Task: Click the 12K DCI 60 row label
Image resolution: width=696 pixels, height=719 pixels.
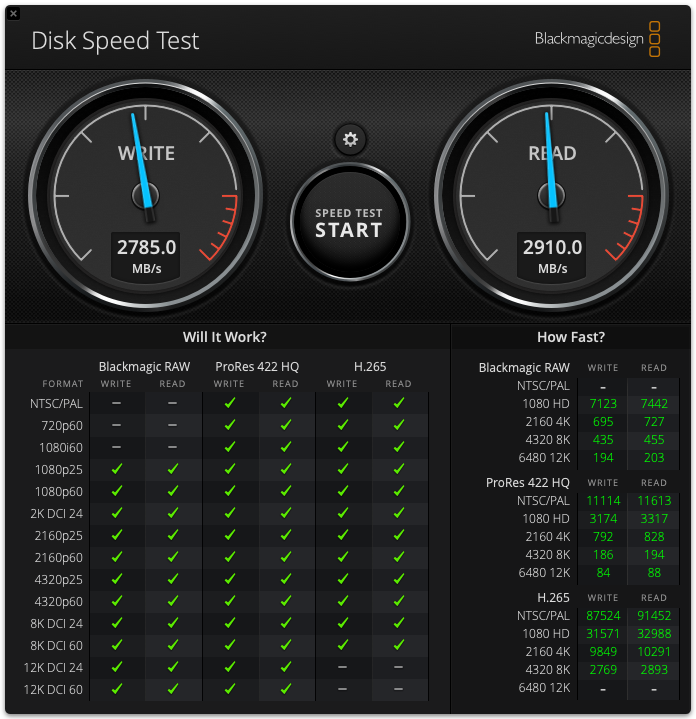Action: [53, 690]
